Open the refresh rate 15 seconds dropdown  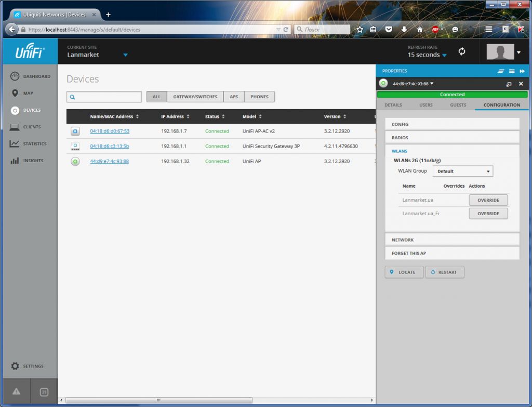pos(427,55)
